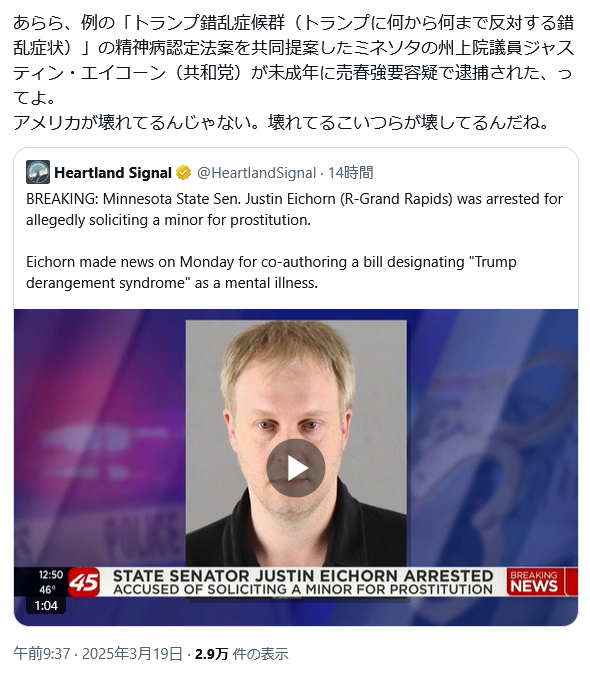Open the Heartland Signal display name
Screen dimensions: 590x676
click(x=113, y=173)
